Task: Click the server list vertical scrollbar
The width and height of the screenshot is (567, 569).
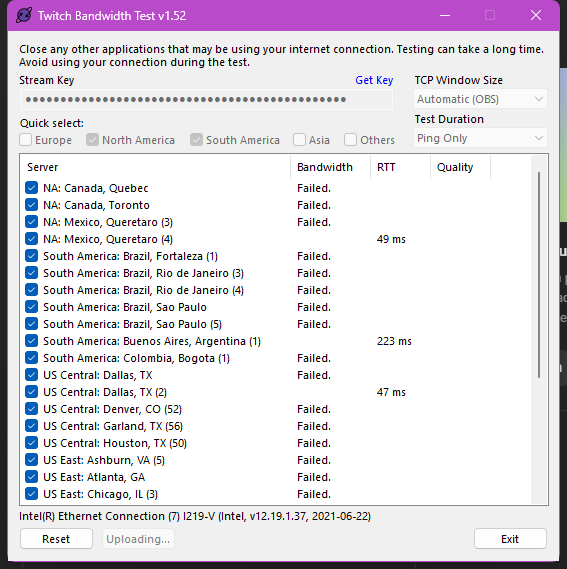Action: pos(539,275)
